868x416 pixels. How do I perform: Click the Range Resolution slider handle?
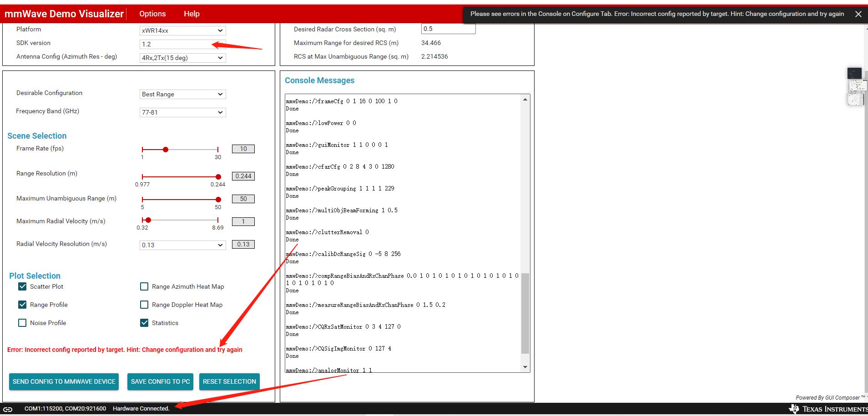click(x=218, y=177)
